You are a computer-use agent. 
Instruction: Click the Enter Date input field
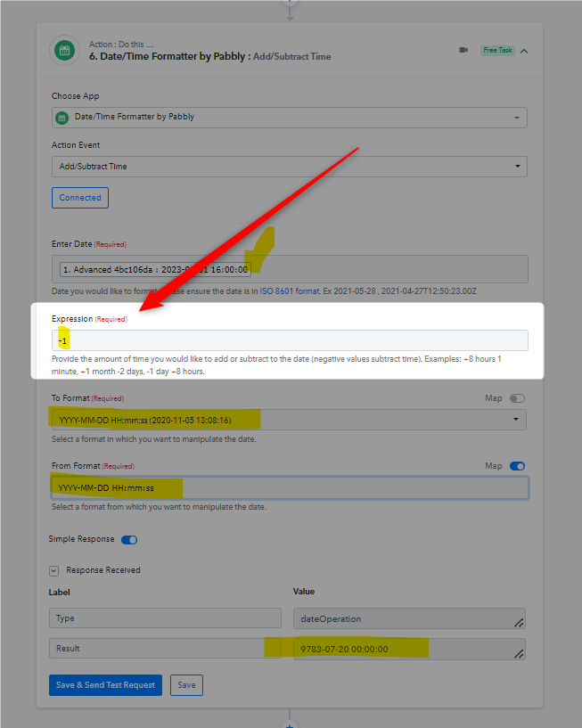pos(290,269)
